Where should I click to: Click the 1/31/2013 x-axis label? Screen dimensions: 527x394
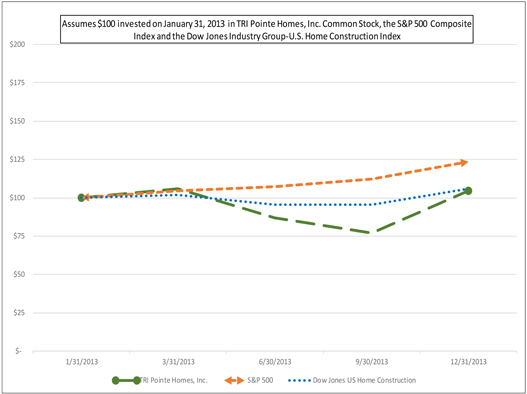click(x=82, y=362)
